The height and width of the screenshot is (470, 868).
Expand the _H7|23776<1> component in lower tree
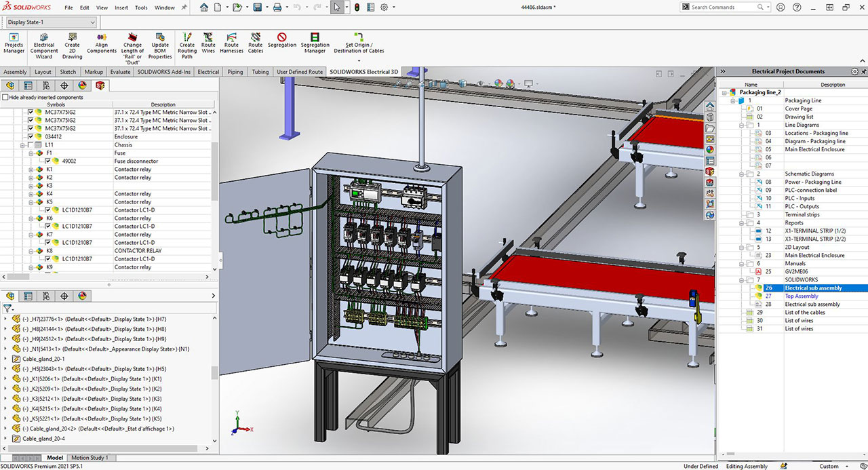click(x=6, y=319)
